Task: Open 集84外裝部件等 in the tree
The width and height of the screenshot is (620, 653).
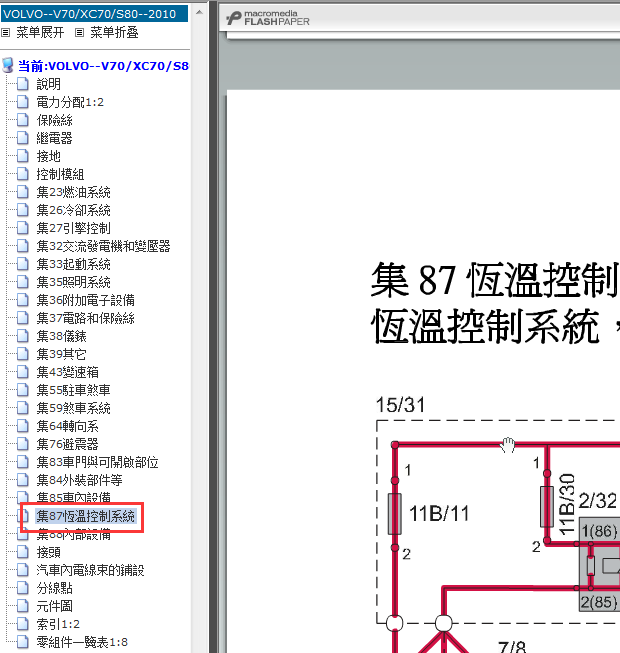Action: 79,480
